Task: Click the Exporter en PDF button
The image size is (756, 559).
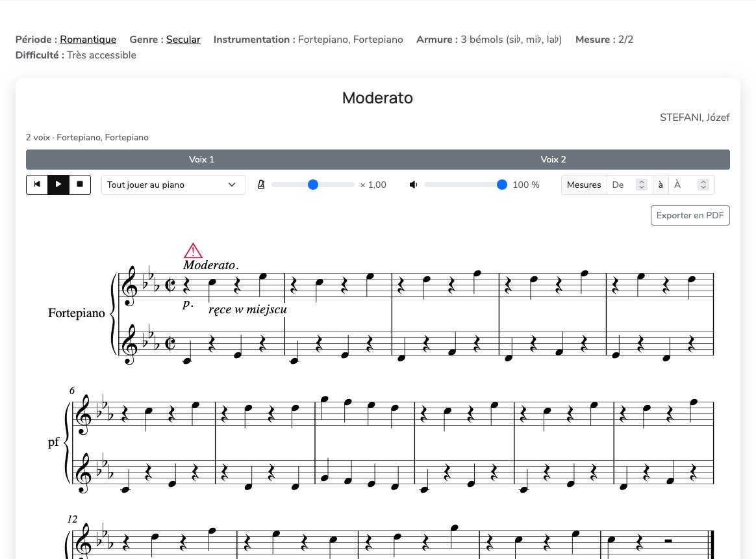Action: [690, 215]
